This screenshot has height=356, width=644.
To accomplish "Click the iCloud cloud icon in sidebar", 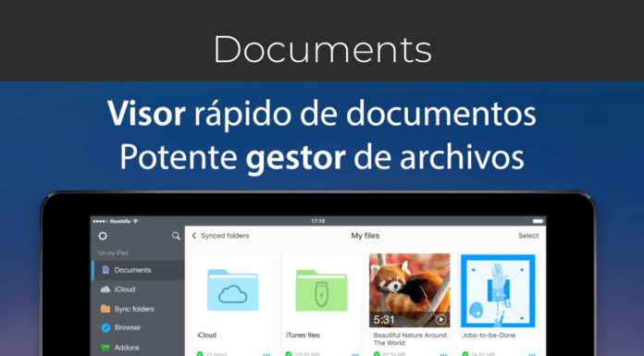I will tap(105, 289).
